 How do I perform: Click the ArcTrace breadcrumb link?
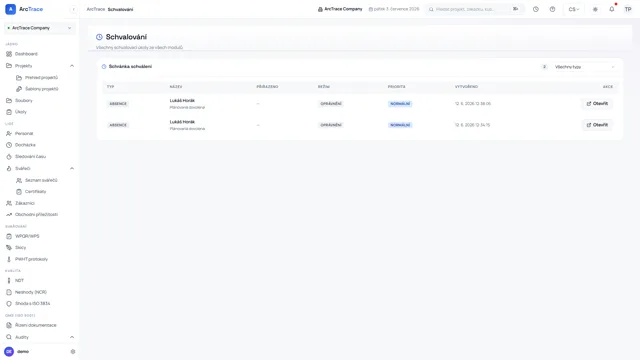(96, 9)
